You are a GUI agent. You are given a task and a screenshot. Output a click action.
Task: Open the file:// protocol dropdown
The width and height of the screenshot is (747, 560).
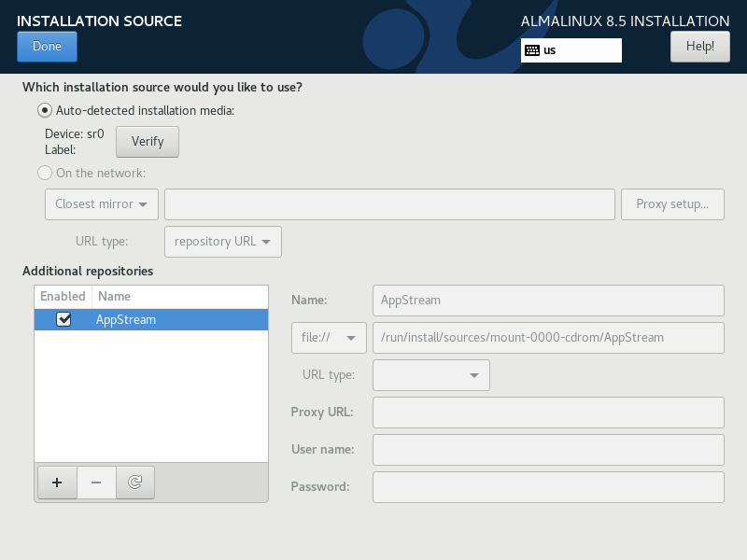tap(329, 338)
